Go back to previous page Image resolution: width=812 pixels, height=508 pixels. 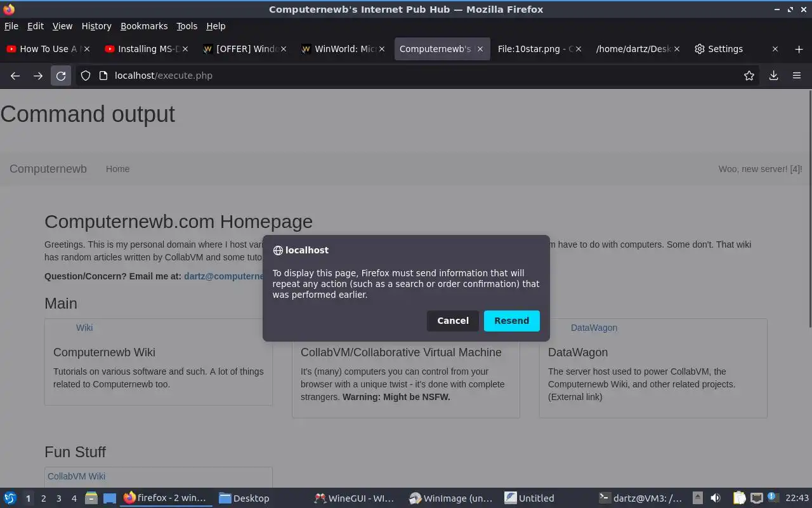coord(15,76)
